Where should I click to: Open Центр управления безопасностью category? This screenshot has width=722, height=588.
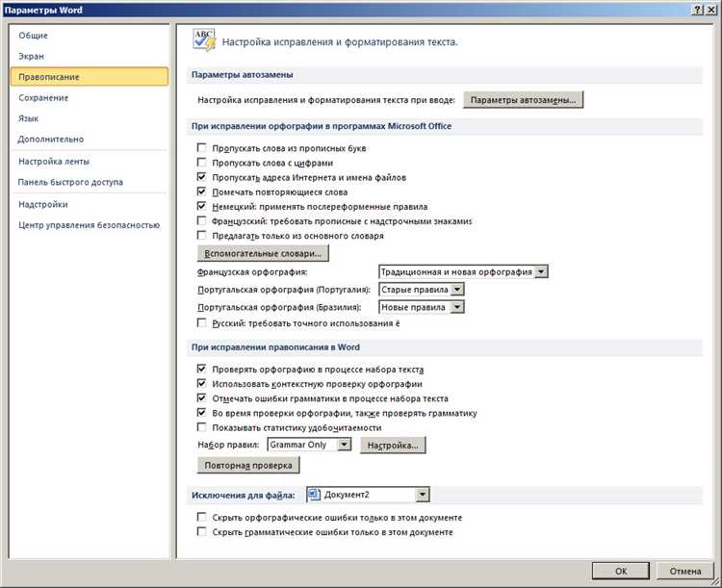coord(89,225)
